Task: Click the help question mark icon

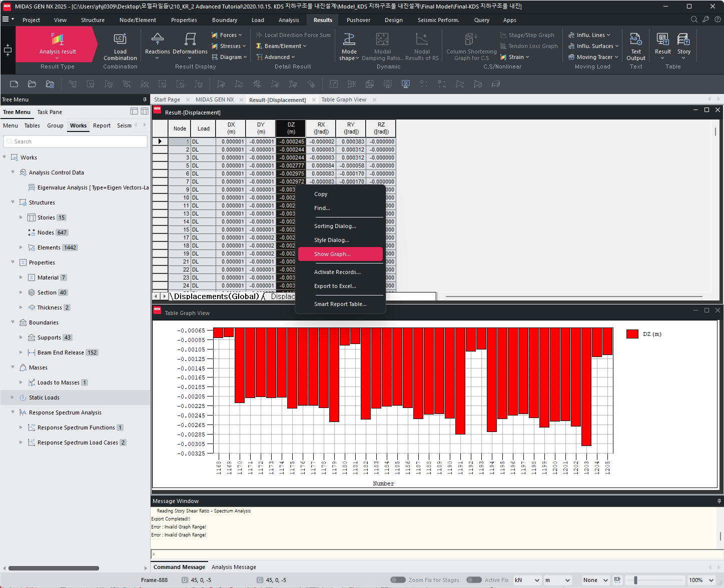Action: pyautogui.click(x=717, y=19)
